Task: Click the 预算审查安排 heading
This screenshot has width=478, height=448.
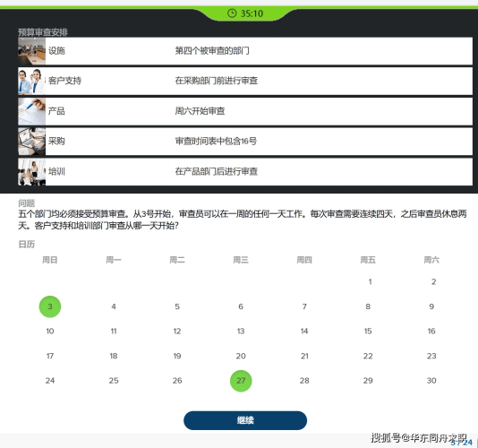Action: [x=43, y=32]
